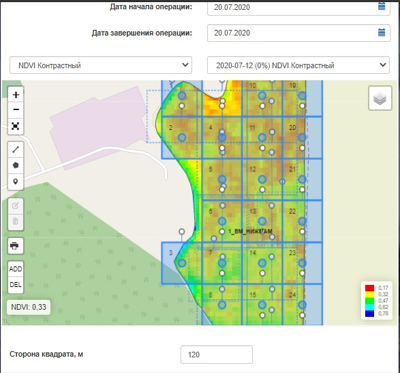Click the ADD button on map

tap(15, 269)
